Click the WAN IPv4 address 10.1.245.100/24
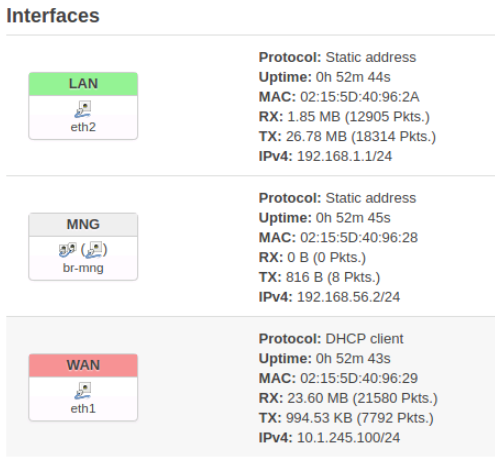 [348, 438]
